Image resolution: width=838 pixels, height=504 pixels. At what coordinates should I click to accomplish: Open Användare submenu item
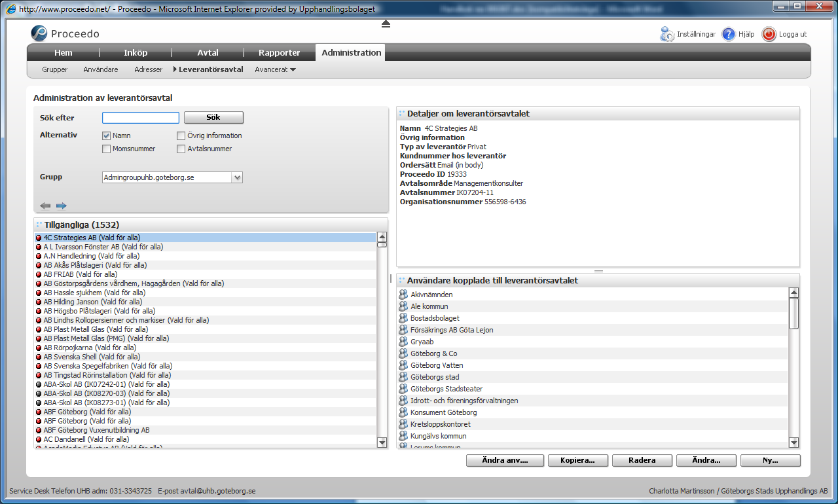coord(101,69)
